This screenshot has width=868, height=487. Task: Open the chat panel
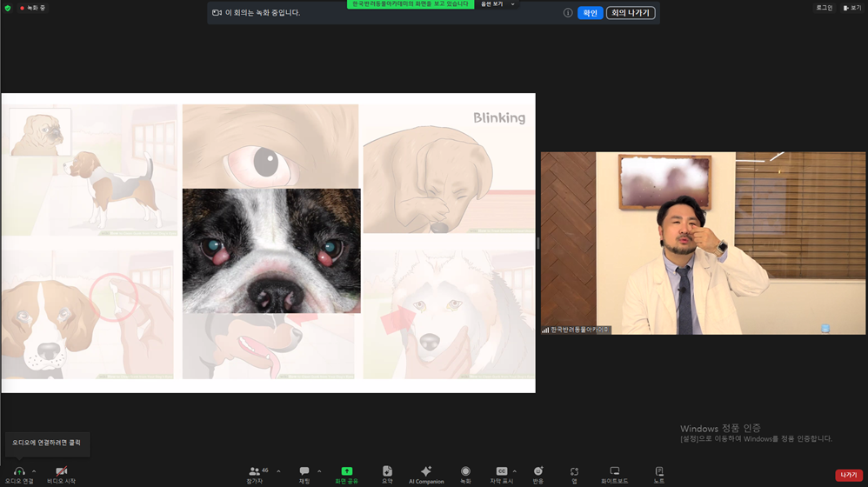click(x=304, y=475)
